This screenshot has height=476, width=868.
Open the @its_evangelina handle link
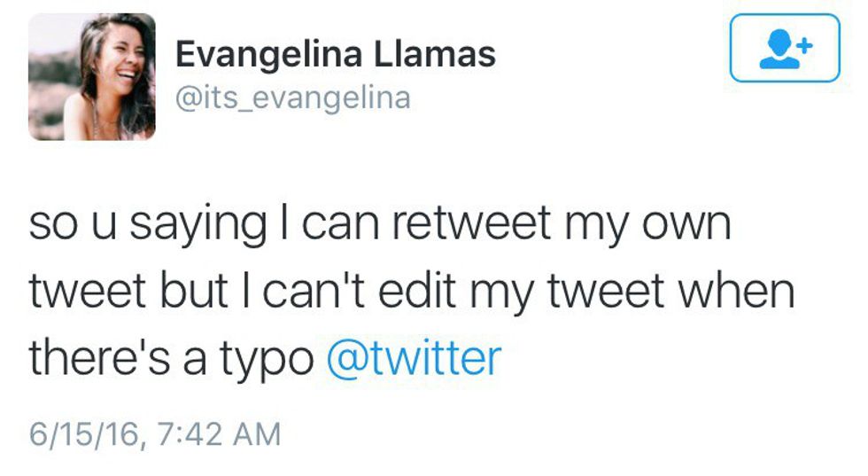[x=293, y=97]
